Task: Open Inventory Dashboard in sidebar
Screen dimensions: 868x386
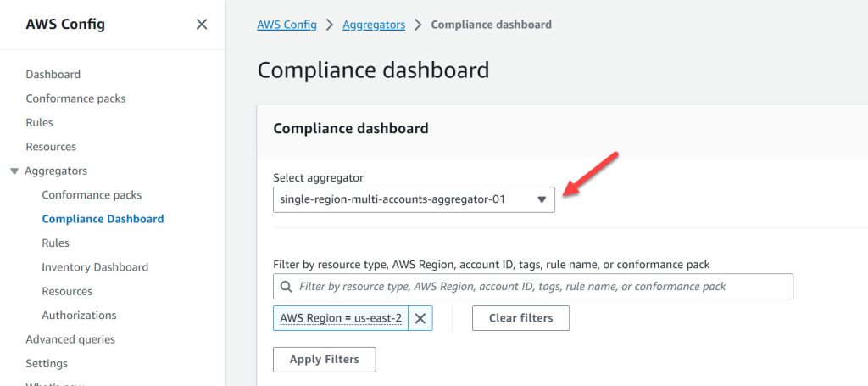Action: [95, 267]
